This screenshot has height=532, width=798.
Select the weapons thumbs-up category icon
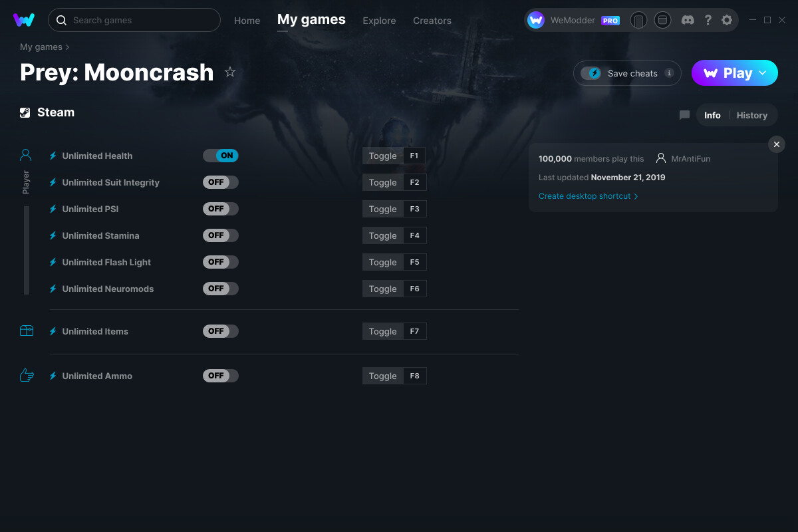coord(27,375)
